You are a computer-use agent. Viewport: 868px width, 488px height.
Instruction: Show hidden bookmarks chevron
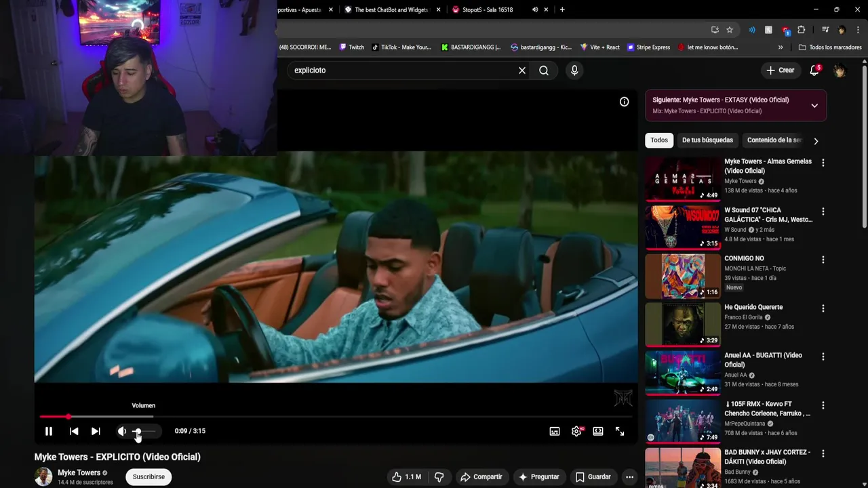(781, 47)
